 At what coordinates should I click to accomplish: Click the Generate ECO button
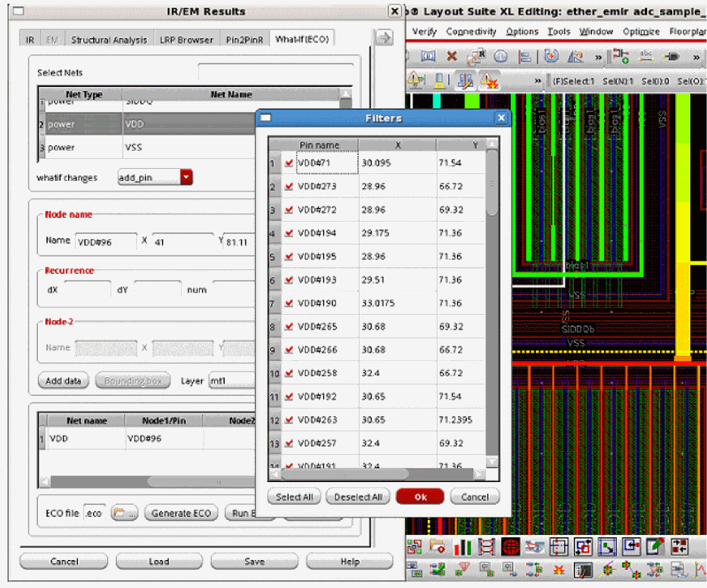pos(181,513)
